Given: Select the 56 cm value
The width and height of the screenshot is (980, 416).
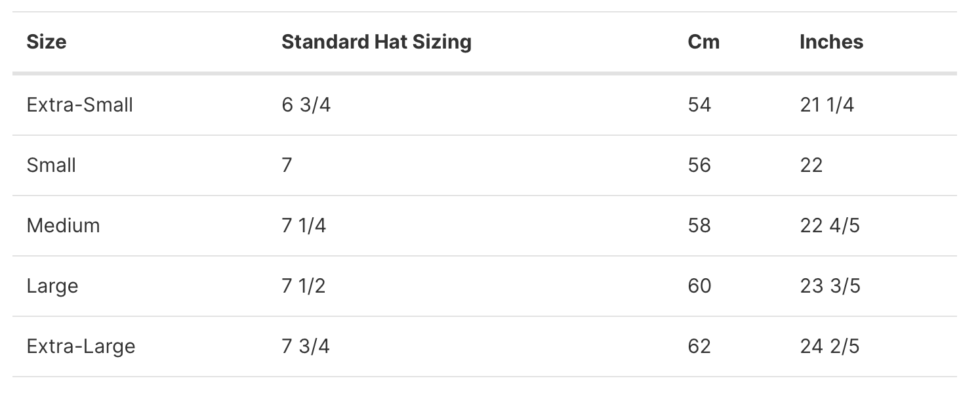Looking at the screenshot, I should 699,165.
